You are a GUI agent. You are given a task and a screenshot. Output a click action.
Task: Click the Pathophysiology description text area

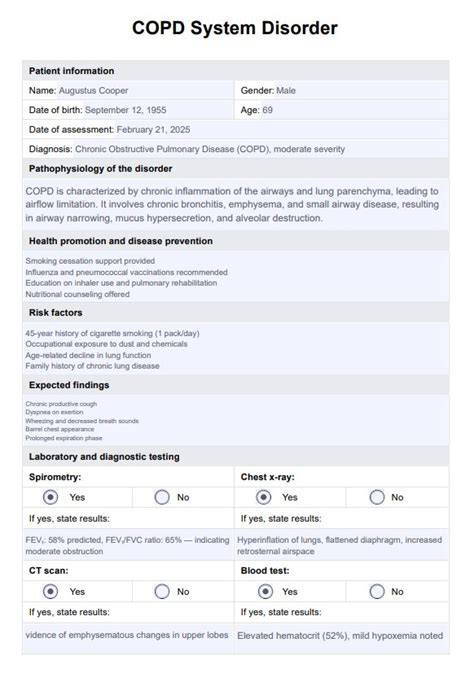[x=236, y=205]
